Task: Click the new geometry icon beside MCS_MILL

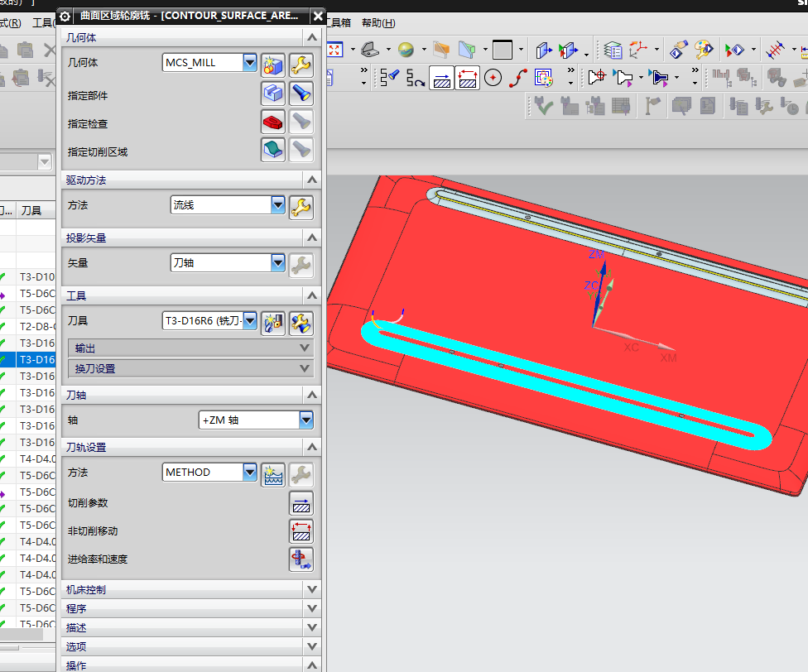Action: point(273,65)
